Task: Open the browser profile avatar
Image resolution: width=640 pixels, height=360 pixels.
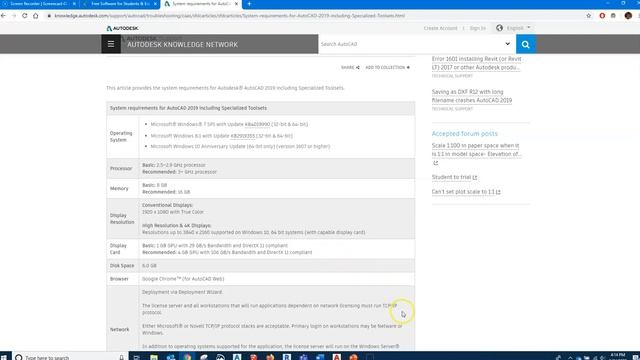Action: point(628,16)
